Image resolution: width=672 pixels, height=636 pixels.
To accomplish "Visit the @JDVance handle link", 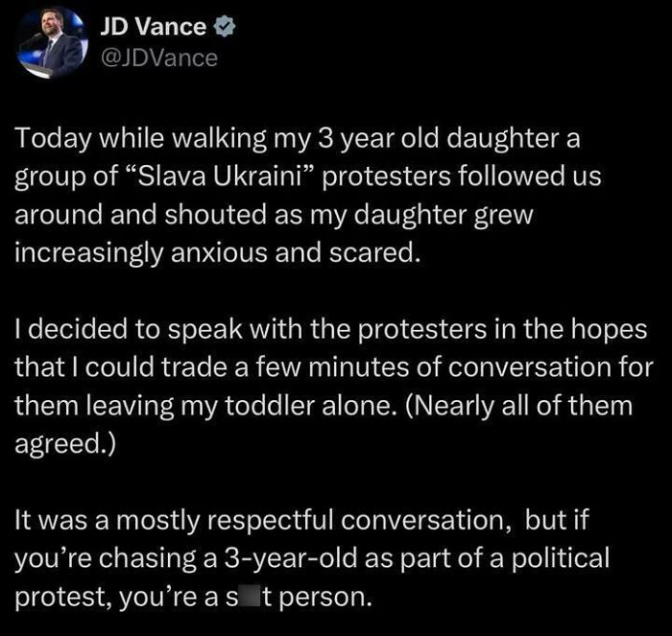I will coord(159,58).
